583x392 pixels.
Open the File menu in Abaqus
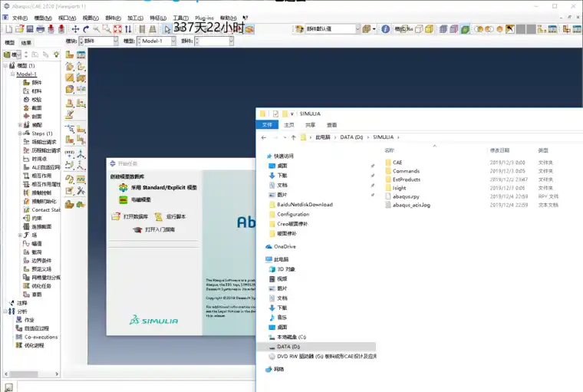19,18
